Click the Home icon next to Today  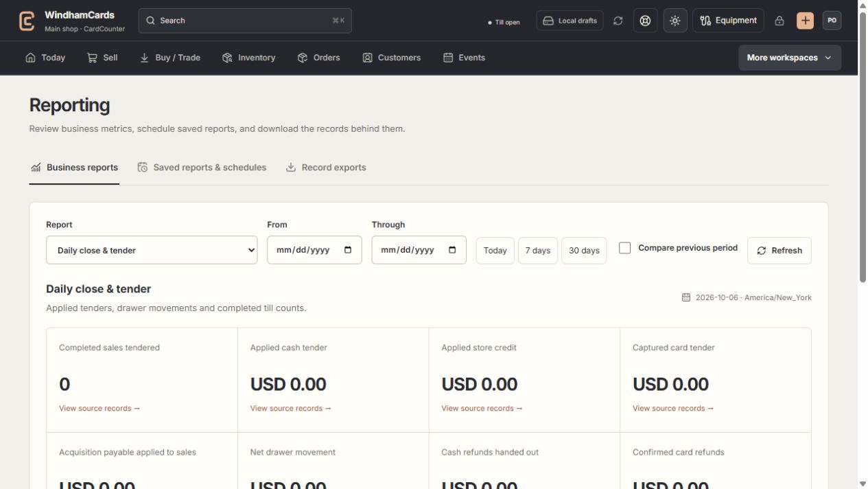click(30, 58)
